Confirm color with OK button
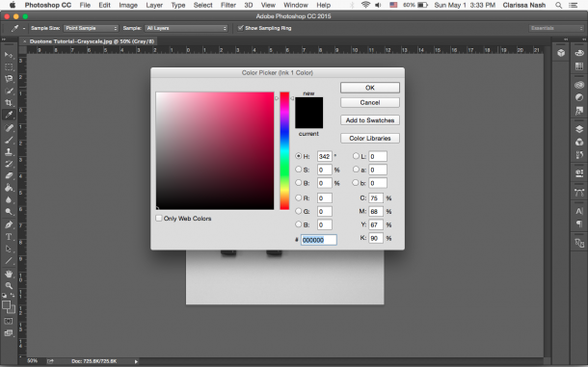This screenshot has width=588, height=367. coord(370,88)
